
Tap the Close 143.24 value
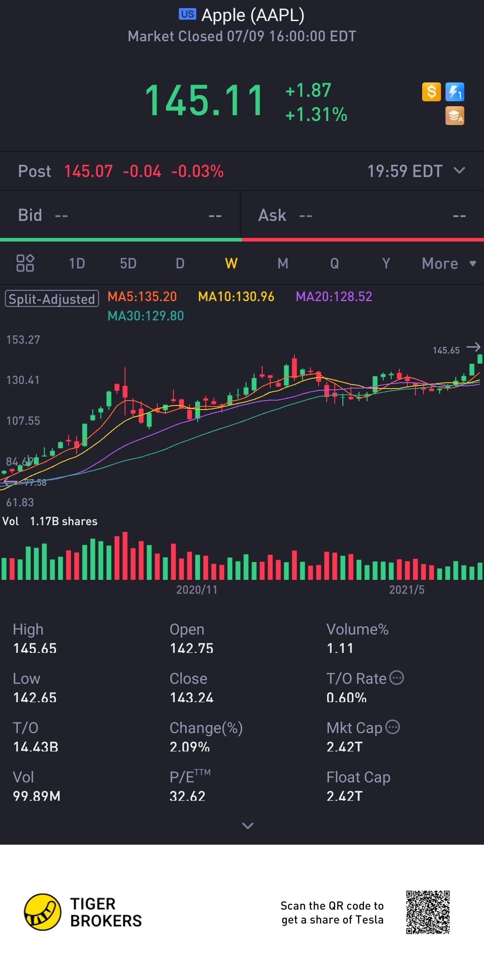click(191, 698)
